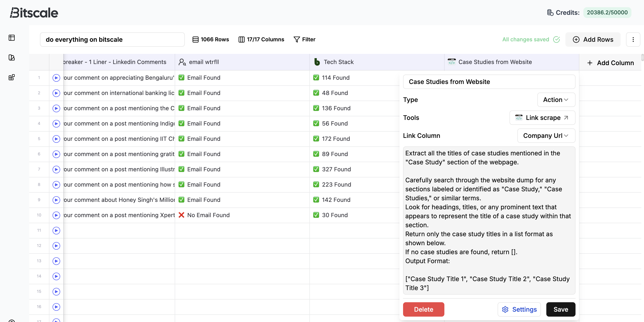Save the column configuration
The width and height of the screenshot is (644, 322).
(560, 309)
